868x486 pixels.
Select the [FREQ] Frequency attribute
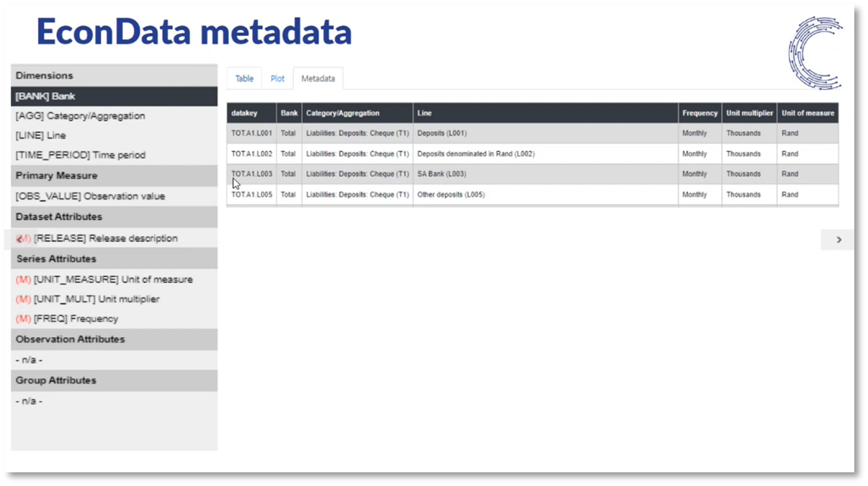pyautogui.click(x=114, y=319)
